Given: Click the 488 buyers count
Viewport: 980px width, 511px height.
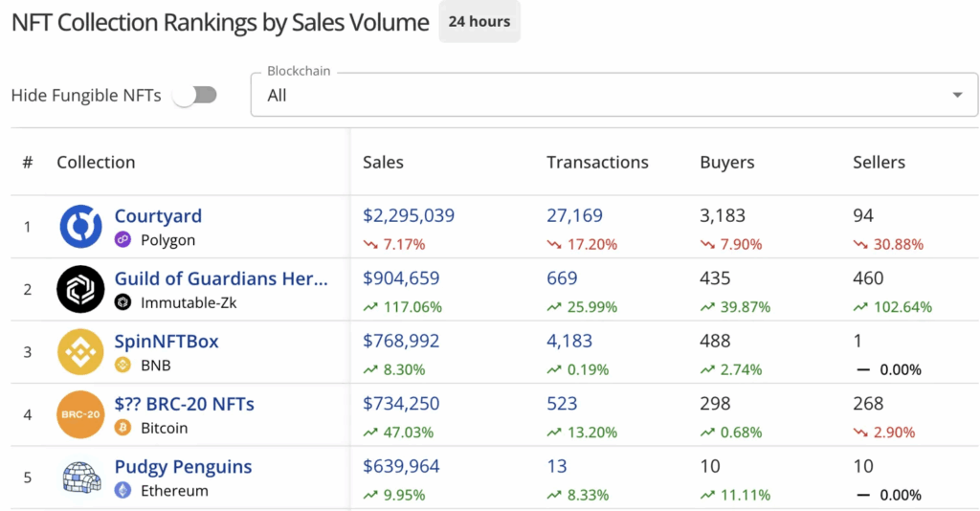Looking at the screenshot, I should point(715,341).
